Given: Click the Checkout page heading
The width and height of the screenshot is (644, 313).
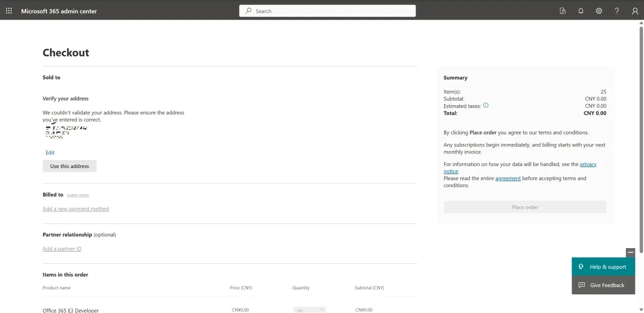Looking at the screenshot, I should click(x=66, y=53).
